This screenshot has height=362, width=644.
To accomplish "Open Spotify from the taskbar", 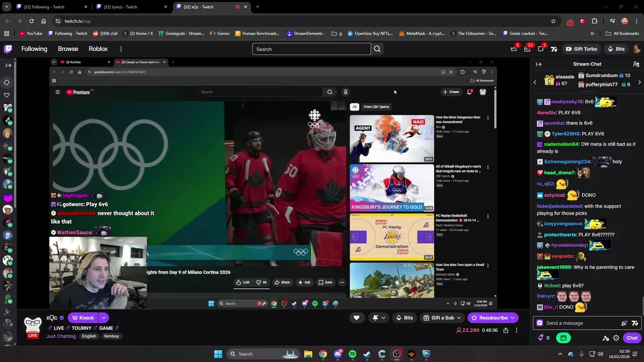I will coord(352,354).
